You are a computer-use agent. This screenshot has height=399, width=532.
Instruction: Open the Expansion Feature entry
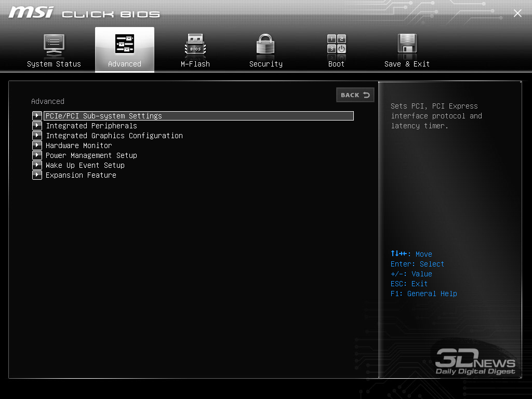[x=81, y=175]
